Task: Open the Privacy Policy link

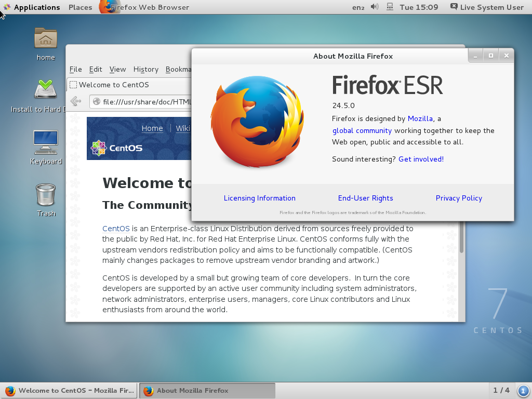Action: [x=459, y=198]
